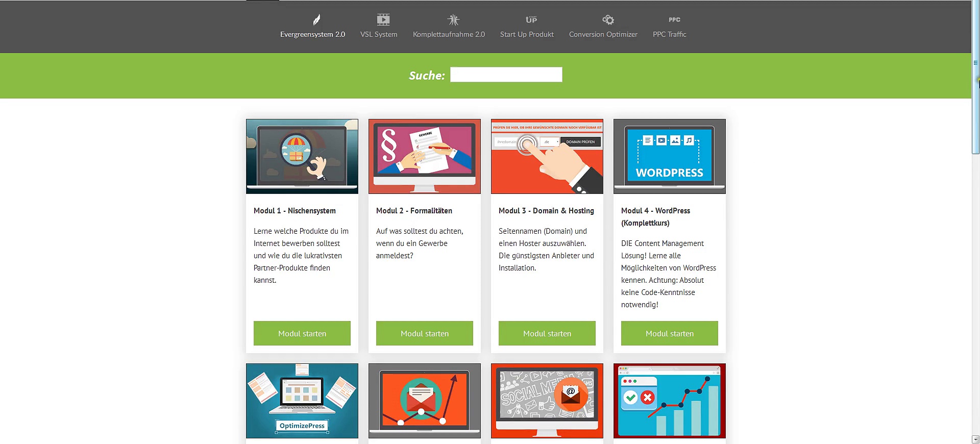
Task: Click the title Modul 4 - WordPress (Komplettkurs)
Action: click(655, 217)
